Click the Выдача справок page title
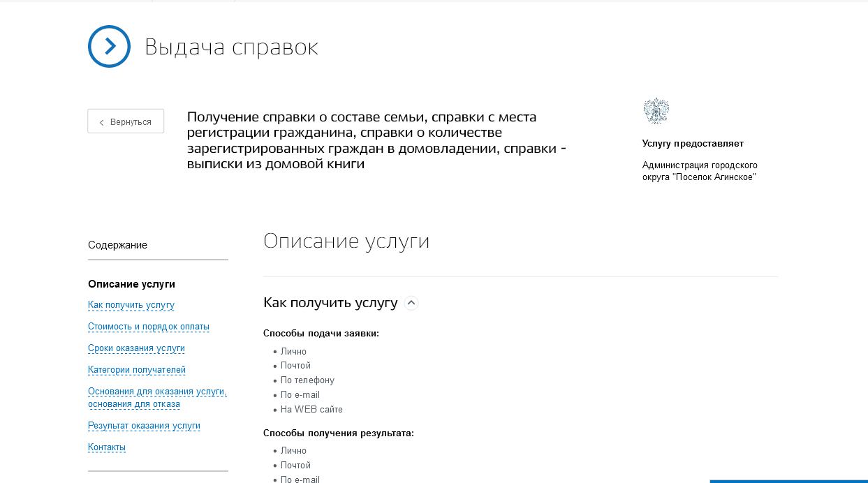This screenshot has width=868, height=483. pos(231,47)
